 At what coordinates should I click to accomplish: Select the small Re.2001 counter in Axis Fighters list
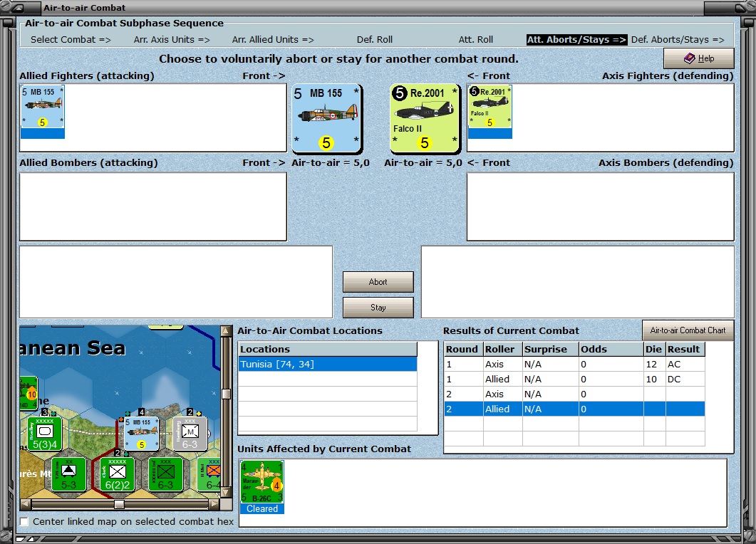[x=490, y=112]
